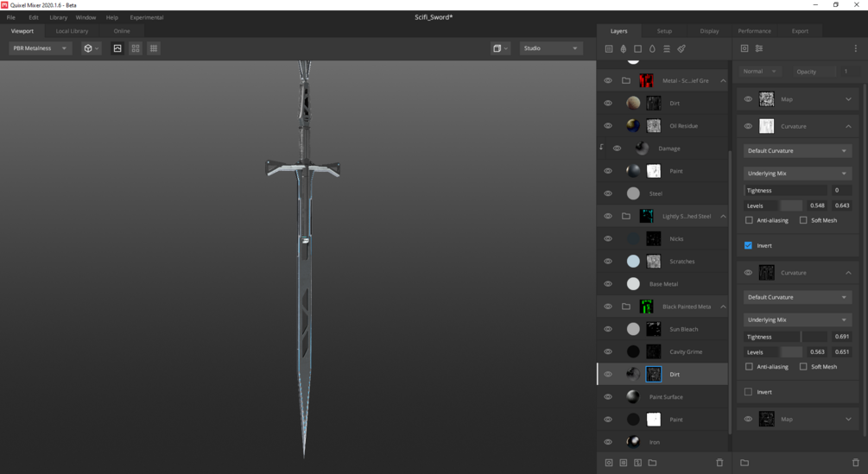The width and height of the screenshot is (868, 474).
Task: Delete the mask component with the properties trash icon
Action: click(857, 463)
